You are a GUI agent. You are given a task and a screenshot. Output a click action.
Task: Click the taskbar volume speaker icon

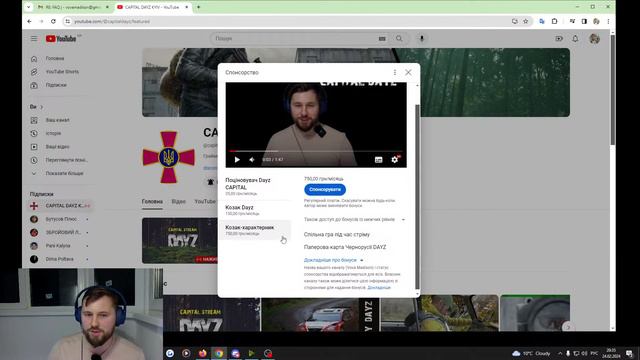tap(584, 353)
